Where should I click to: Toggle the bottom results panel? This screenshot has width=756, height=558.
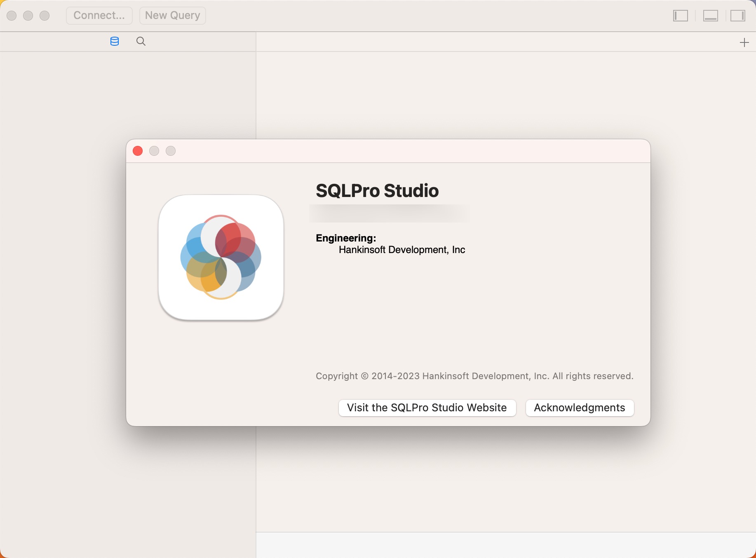pyautogui.click(x=710, y=16)
